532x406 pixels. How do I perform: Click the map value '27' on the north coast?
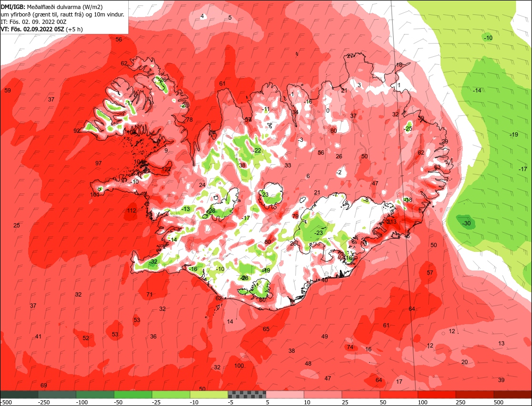[x=350, y=56]
